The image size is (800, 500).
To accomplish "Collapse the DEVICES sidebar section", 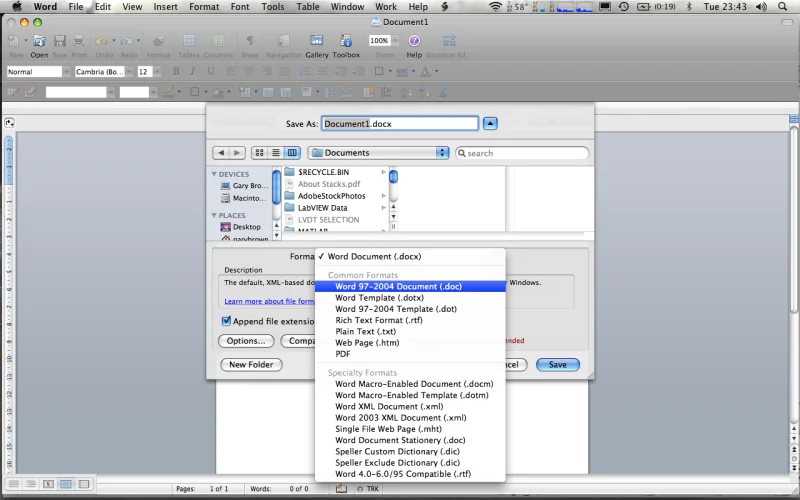I will [214, 174].
